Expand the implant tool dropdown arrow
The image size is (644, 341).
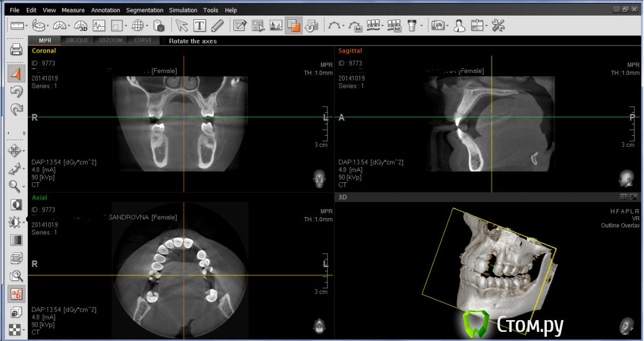(421, 26)
